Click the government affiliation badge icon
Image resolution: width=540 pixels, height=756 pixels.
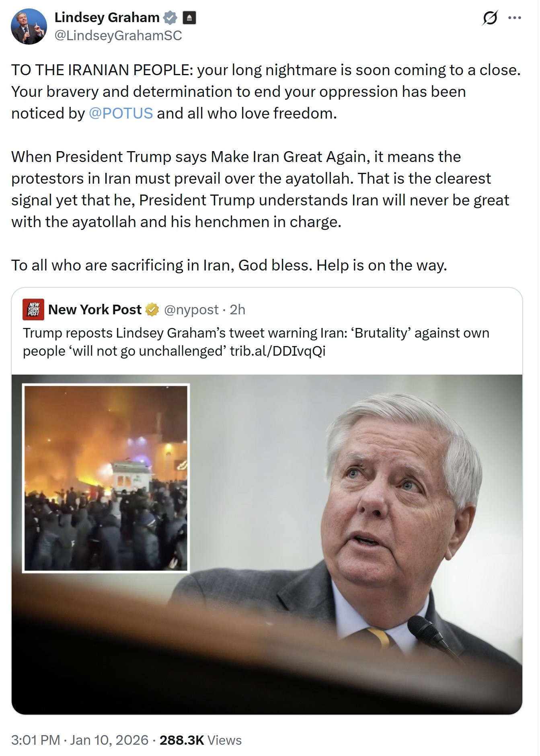pyautogui.click(x=189, y=18)
